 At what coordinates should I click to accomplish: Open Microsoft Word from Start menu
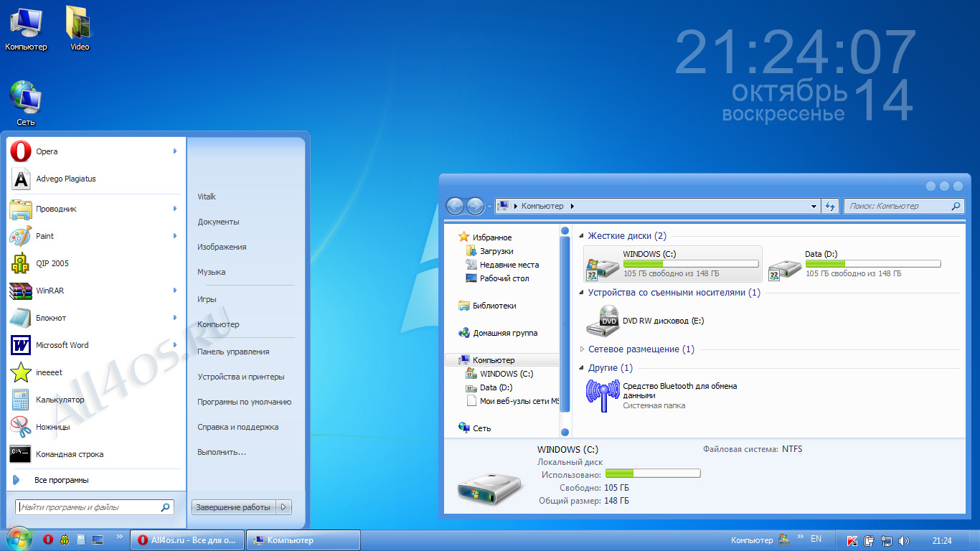click(x=93, y=345)
